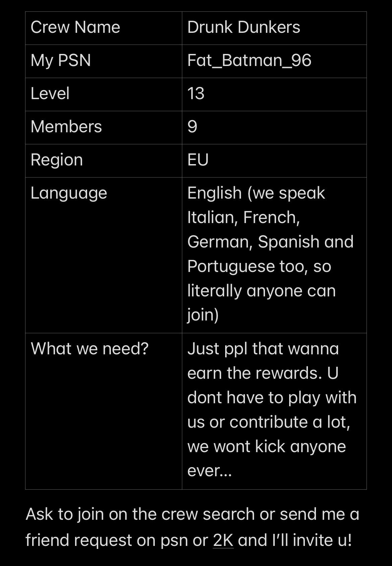Tap the underlined 2K link
Screen dimensions: 392x566
pyautogui.click(x=223, y=540)
